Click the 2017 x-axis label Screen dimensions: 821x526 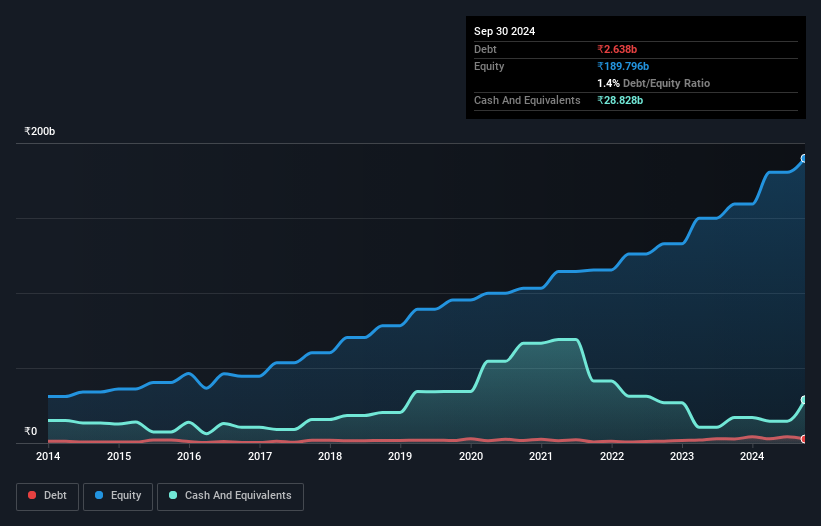260,456
